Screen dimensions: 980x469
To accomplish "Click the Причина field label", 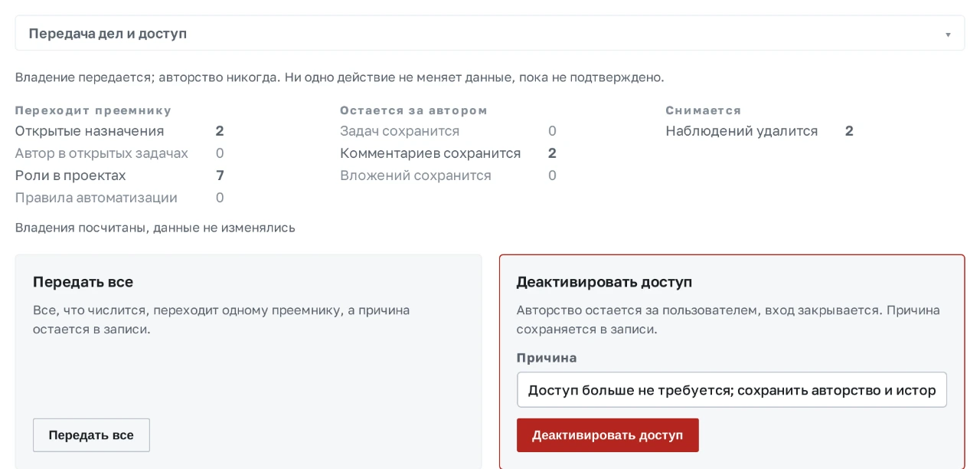I will click(x=547, y=358).
